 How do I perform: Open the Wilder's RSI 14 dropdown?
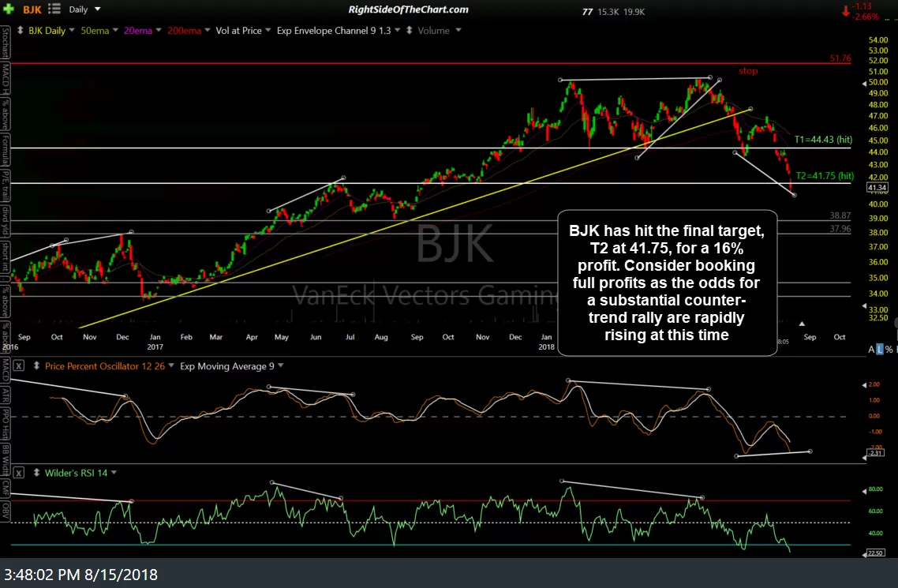[114, 472]
